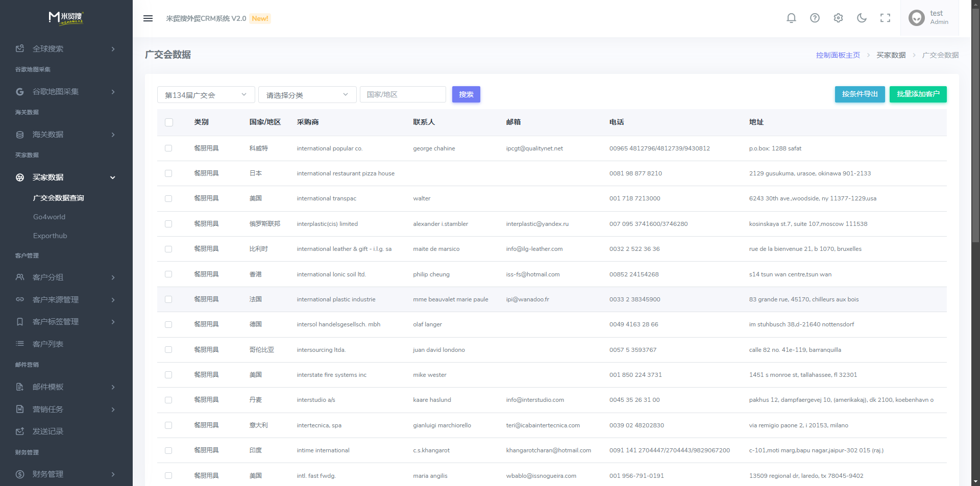Image resolution: width=980 pixels, height=486 pixels.
Task: Click the 邮件模板 document icon
Action: 20,387
